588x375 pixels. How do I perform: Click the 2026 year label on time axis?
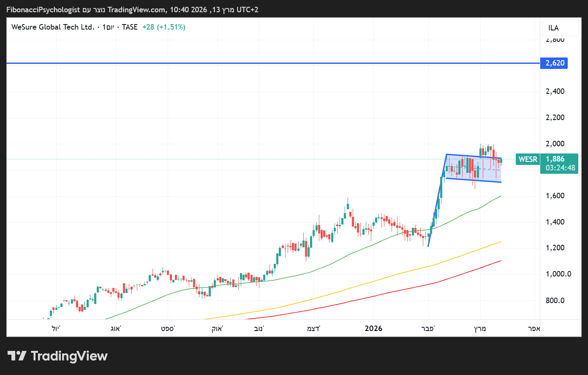373,328
